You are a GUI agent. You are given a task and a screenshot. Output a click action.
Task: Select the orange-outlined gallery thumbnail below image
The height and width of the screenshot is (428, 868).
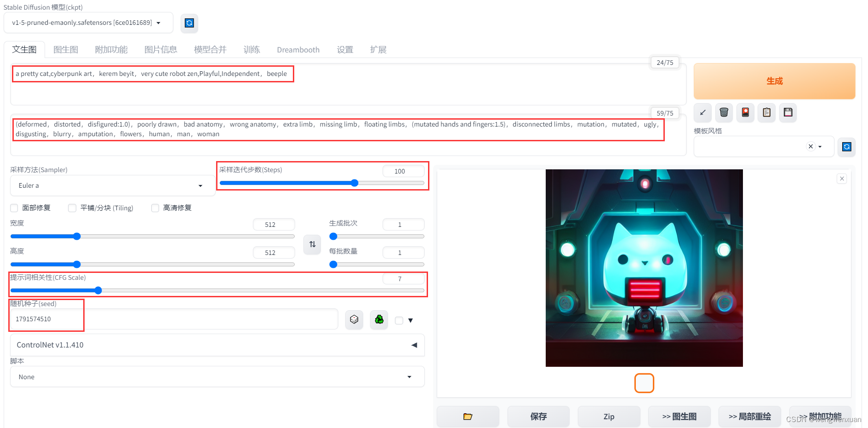(644, 383)
